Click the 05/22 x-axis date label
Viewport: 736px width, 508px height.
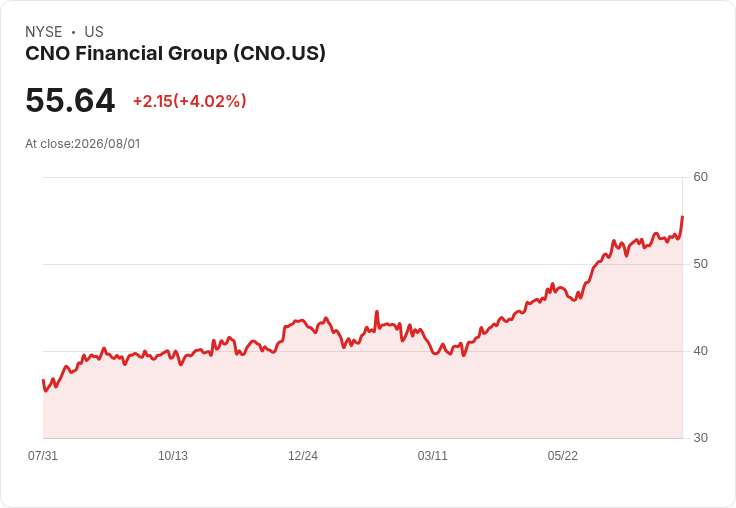(x=562, y=455)
